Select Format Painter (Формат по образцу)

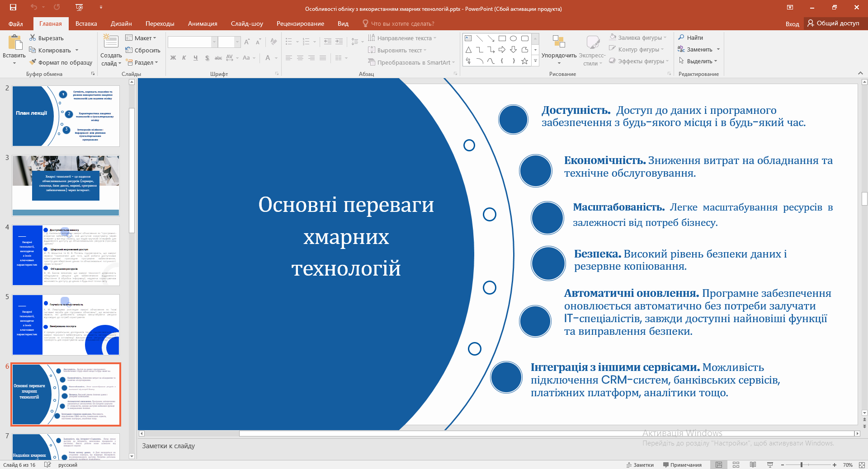pyautogui.click(x=61, y=62)
